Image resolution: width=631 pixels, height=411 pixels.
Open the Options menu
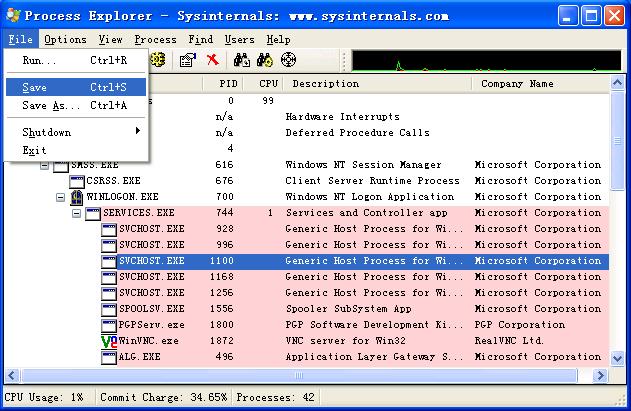(x=65, y=39)
